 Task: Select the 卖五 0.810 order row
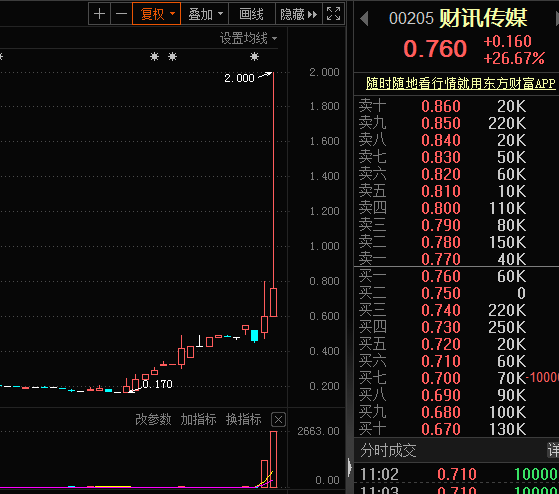456,191
